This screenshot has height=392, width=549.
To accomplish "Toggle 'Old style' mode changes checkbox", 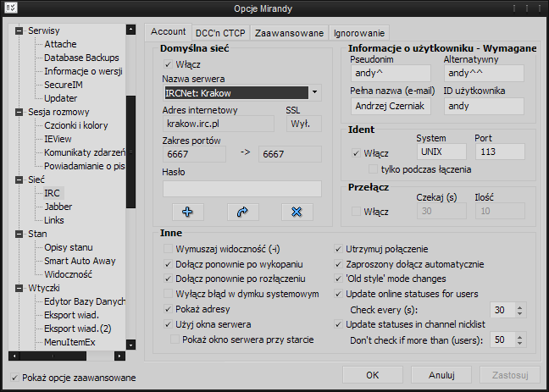I will pyautogui.click(x=338, y=279).
